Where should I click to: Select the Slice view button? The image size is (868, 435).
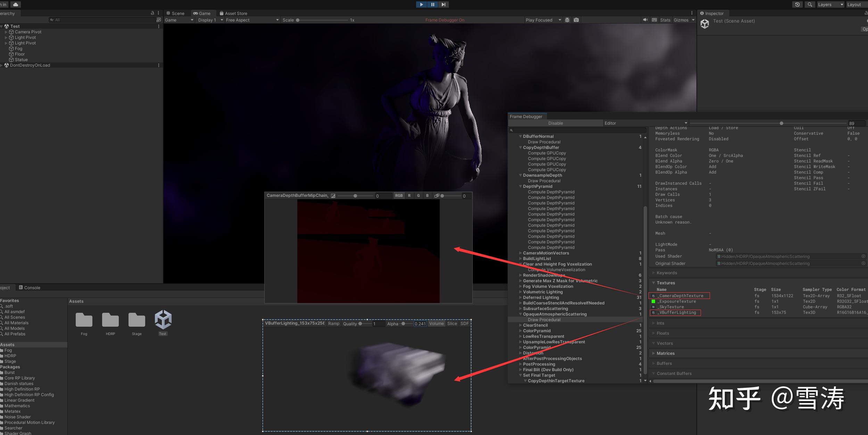coord(452,324)
